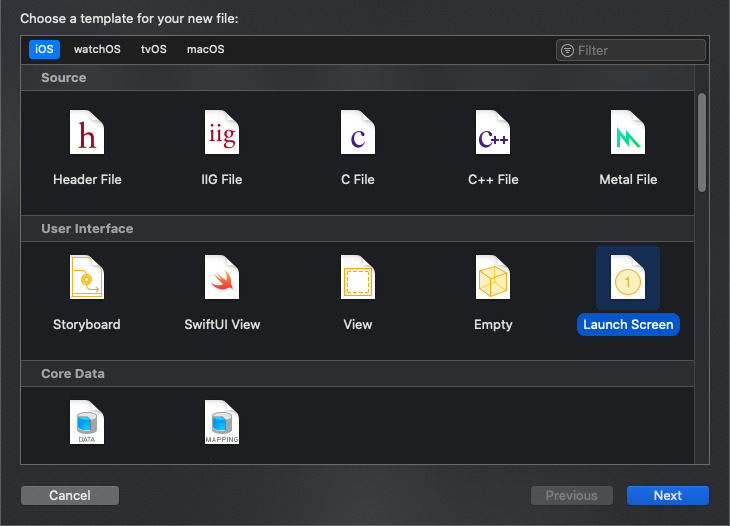
Task: Switch to the tvOS tab
Action: pos(154,50)
